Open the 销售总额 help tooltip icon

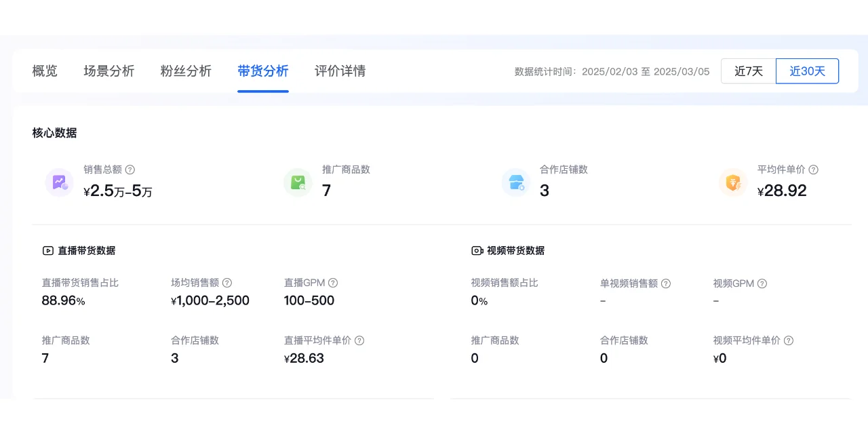pos(130,170)
